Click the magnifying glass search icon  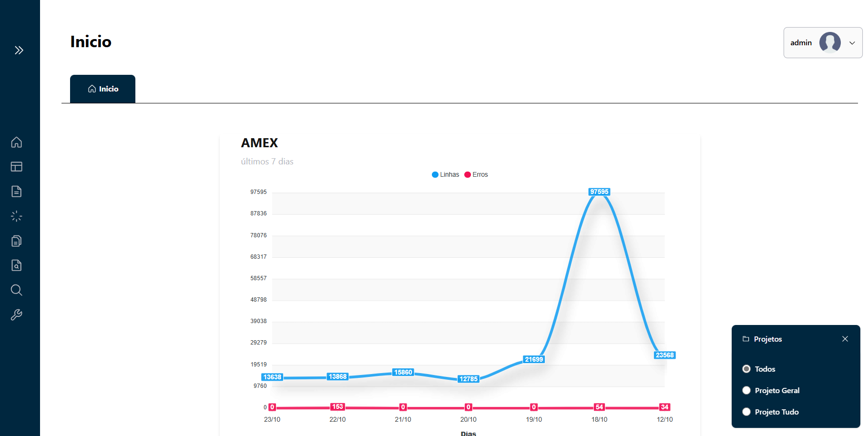(17, 290)
